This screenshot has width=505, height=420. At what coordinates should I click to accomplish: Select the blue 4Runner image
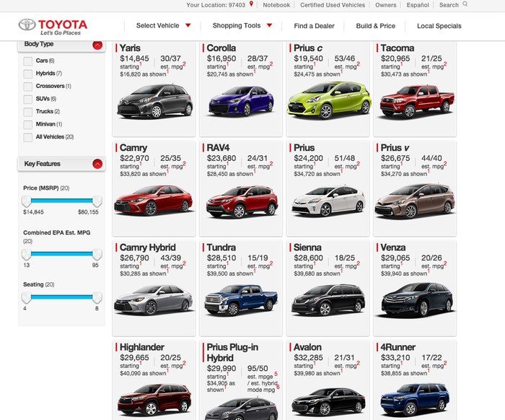pos(415,399)
